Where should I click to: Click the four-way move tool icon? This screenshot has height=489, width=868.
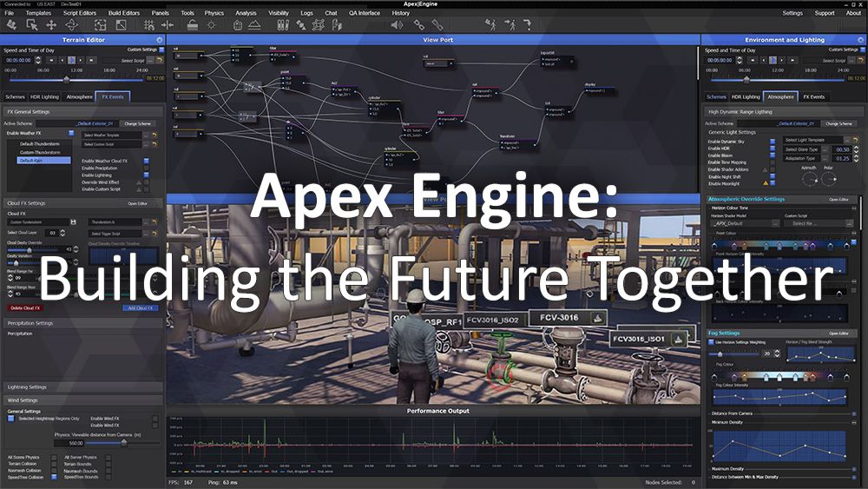point(52,25)
